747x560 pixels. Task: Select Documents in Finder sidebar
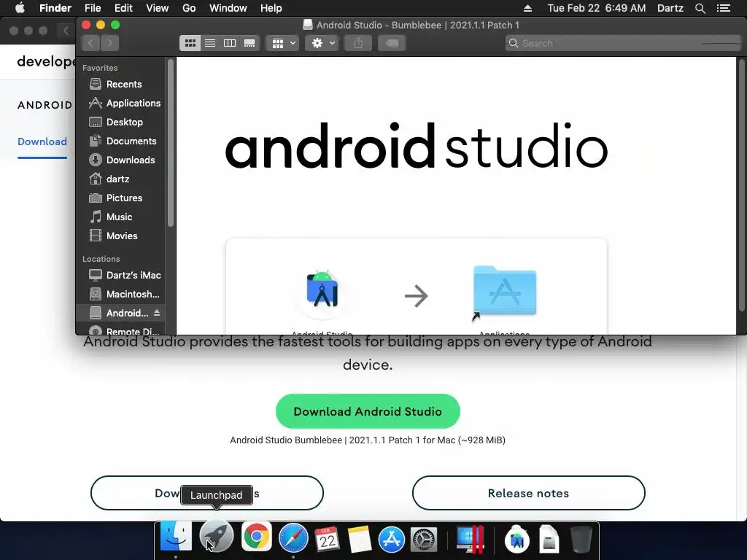point(121,141)
